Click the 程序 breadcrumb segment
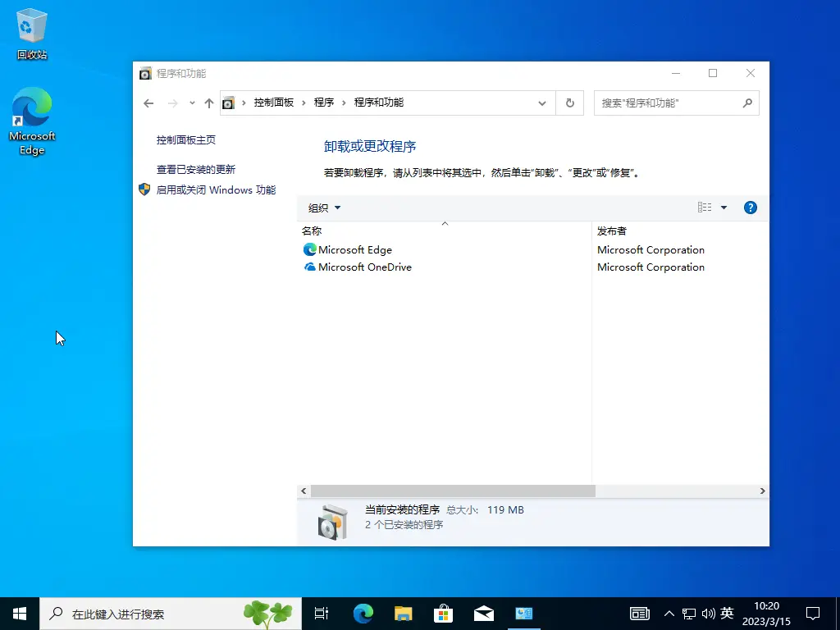The height and width of the screenshot is (630, 840). (323, 103)
